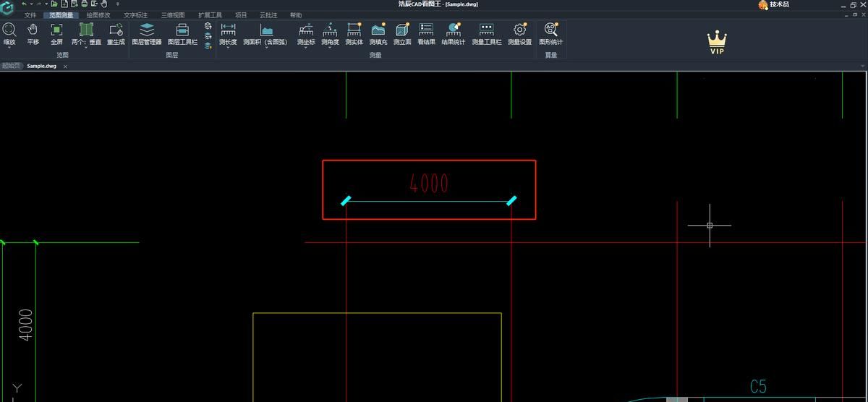Click the C5 label in drawing

pyautogui.click(x=758, y=387)
